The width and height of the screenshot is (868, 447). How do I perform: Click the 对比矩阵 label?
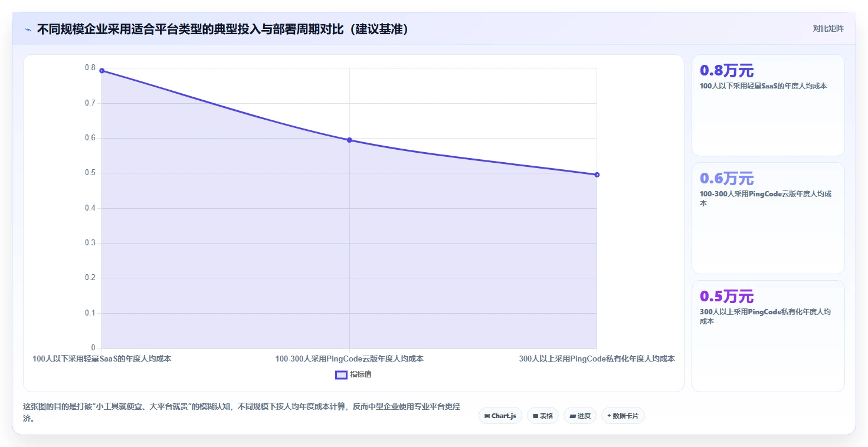click(828, 28)
